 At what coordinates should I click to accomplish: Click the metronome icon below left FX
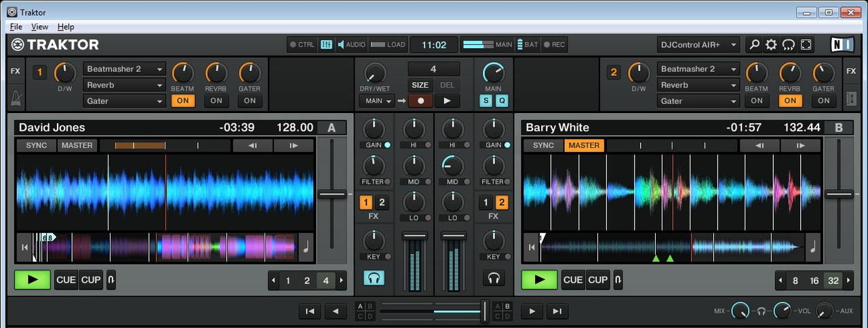(16, 98)
